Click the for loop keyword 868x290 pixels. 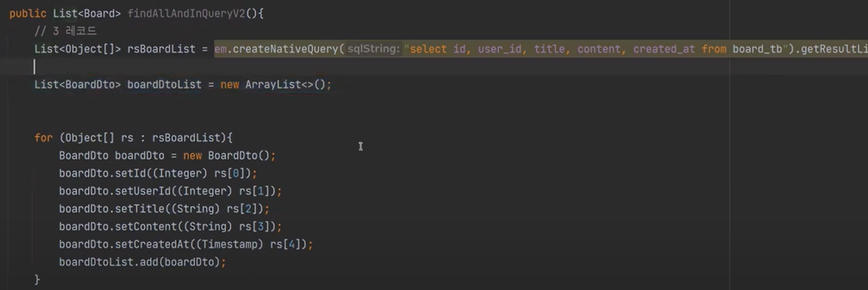(43, 138)
